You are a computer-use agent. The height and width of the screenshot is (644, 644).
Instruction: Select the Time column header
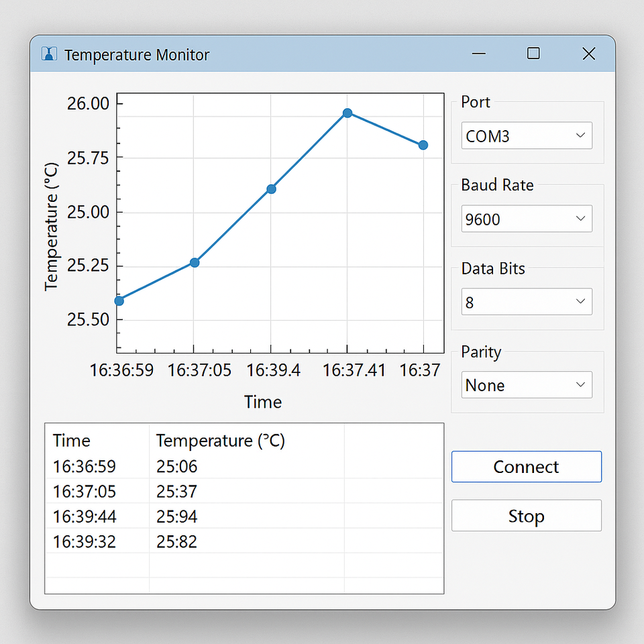tap(72, 441)
